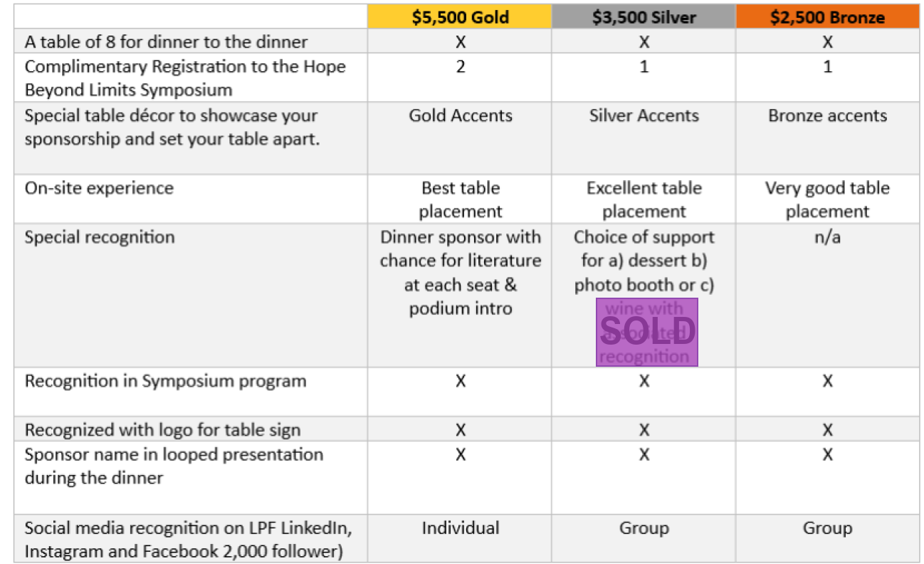Click the $2,500 Bronze column header
Image resolution: width=924 pixels, height=564 pixels.
pos(827,17)
